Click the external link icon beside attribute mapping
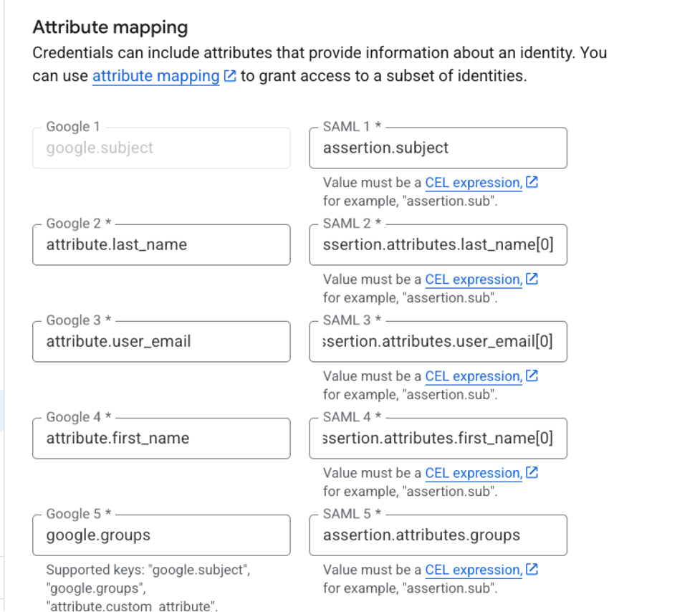The height and width of the screenshot is (612, 700). click(x=229, y=76)
